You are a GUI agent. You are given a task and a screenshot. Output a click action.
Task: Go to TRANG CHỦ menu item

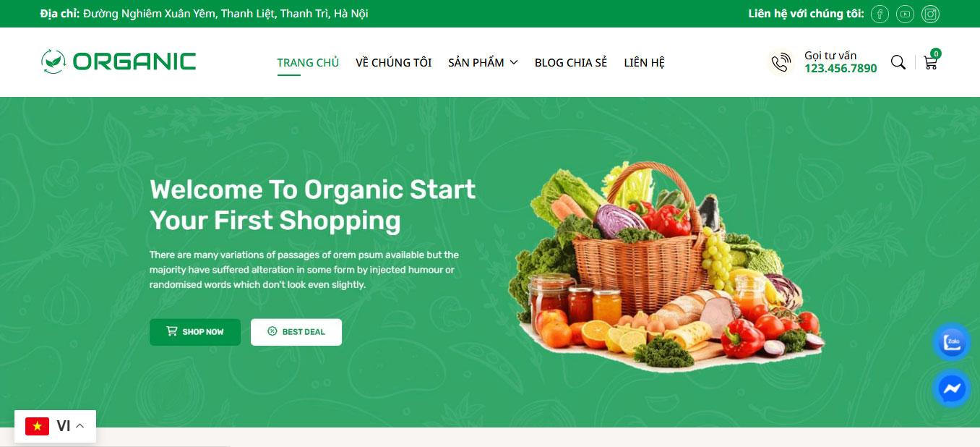pyautogui.click(x=308, y=62)
